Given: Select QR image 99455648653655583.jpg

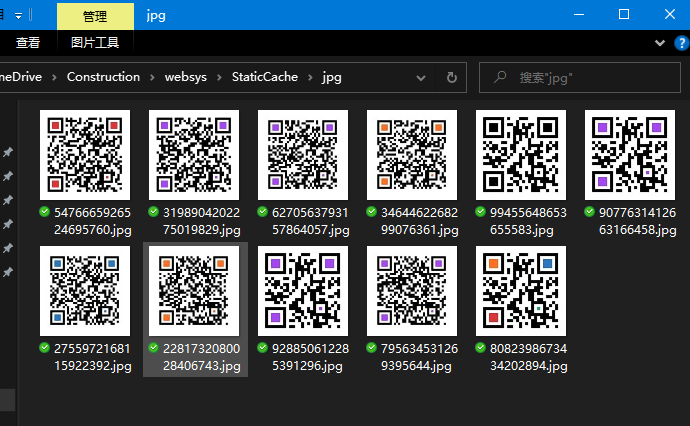Looking at the screenshot, I should click(x=521, y=155).
